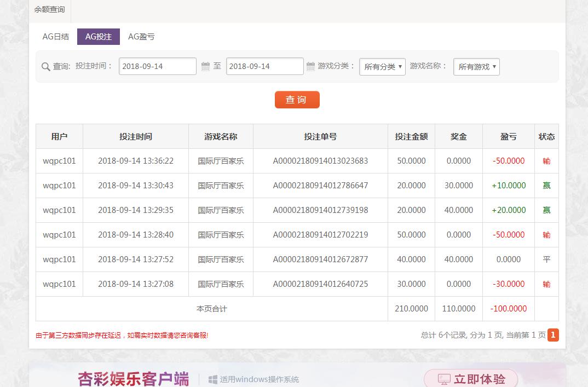Open the 游戏分类 dropdown
588x387 pixels.
382,67
